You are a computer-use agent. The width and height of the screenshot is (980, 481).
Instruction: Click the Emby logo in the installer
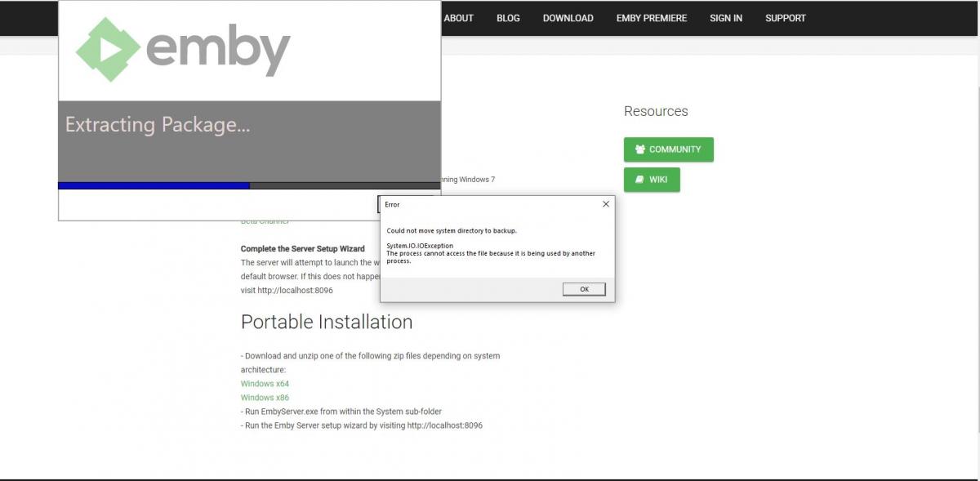click(x=183, y=50)
